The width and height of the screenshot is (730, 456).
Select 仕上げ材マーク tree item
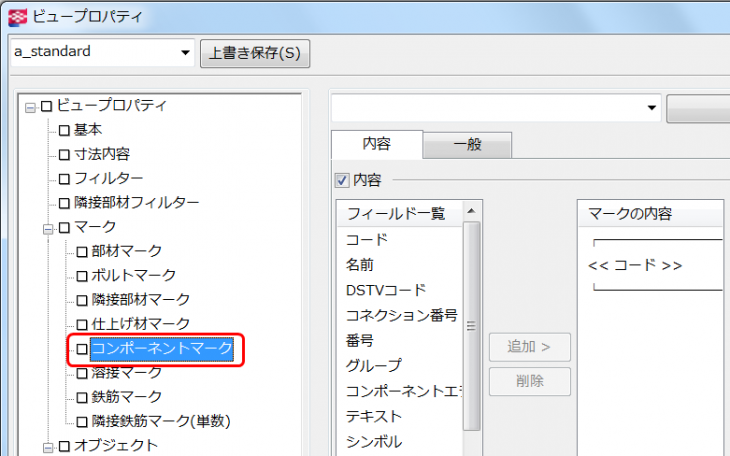click(140, 324)
